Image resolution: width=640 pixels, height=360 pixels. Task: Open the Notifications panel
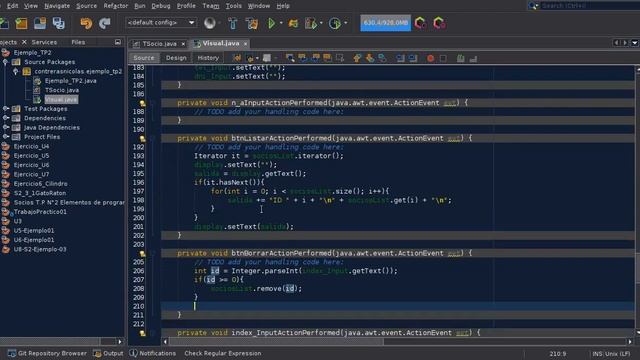pos(153,353)
